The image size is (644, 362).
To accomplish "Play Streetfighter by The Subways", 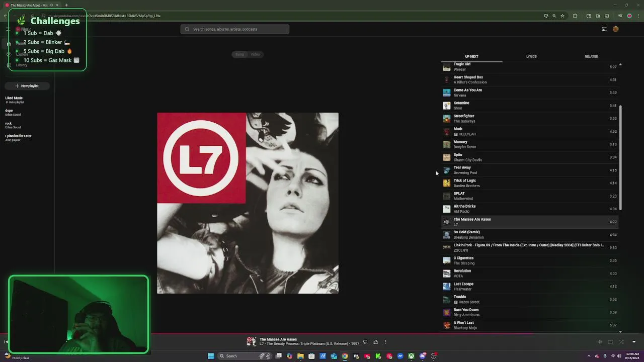I will (530, 118).
